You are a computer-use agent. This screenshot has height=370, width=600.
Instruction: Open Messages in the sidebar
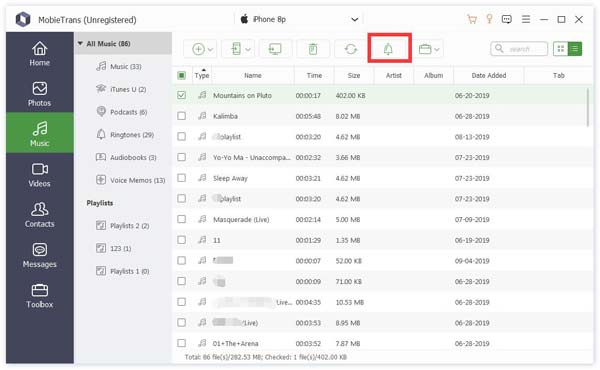[x=39, y=256]
